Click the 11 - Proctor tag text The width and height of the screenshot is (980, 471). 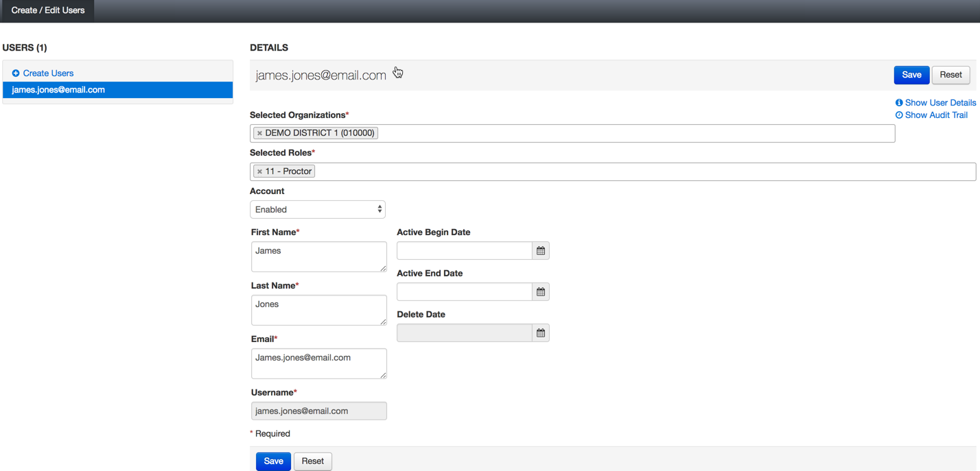click(288, 171)
